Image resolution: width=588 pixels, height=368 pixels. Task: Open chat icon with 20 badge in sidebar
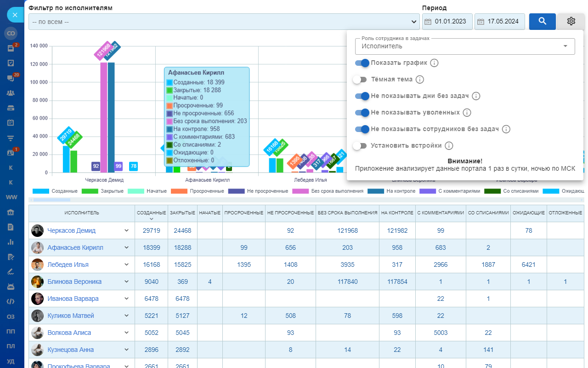point(11,78)
